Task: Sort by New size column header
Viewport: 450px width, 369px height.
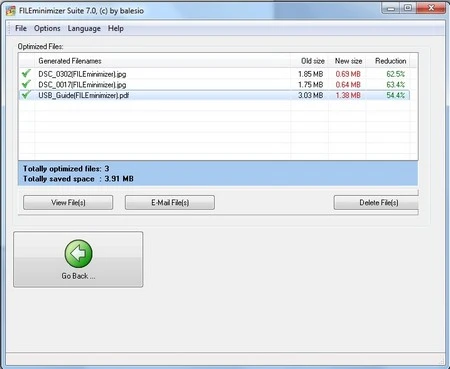Action: tap(347, 61)
